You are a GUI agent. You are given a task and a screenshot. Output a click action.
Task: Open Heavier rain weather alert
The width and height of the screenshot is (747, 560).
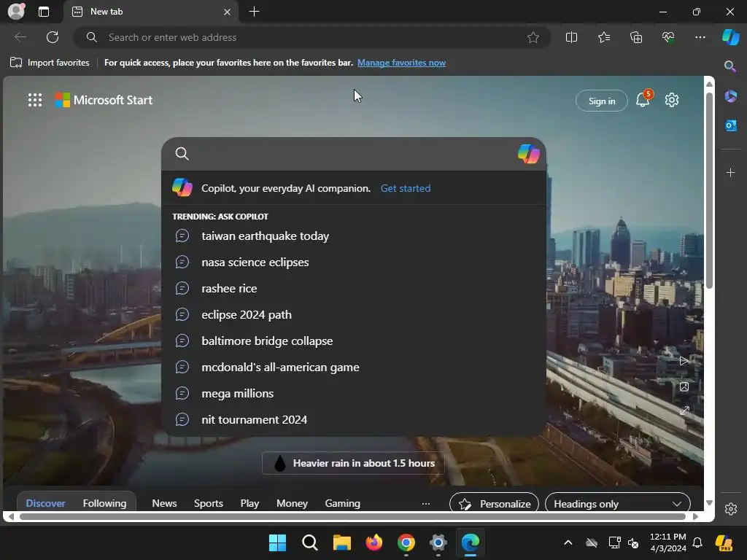tap(353, 463)
